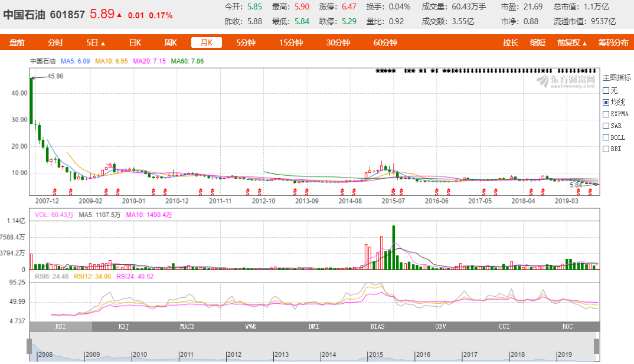Click the 45.86 peak price label
Screen dimensions: 634x364
pos(55,76)
